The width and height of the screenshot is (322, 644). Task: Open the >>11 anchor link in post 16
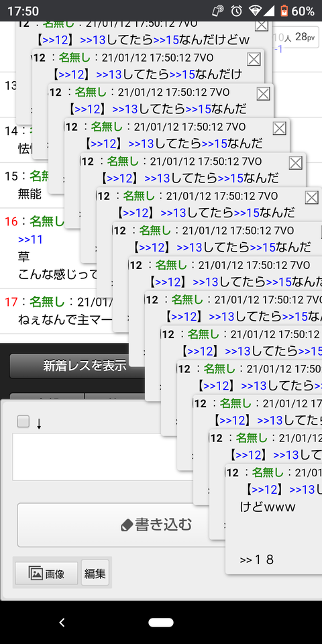click(30, 239)
